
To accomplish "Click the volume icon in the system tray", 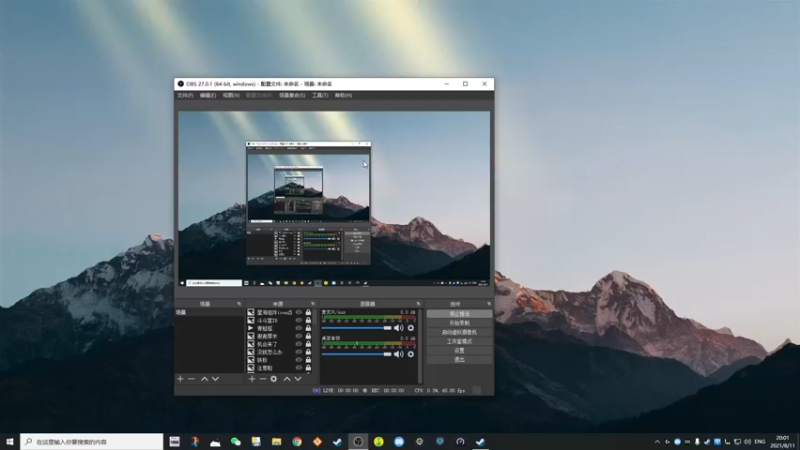I will pyautogui.click(x=747, y=442).
